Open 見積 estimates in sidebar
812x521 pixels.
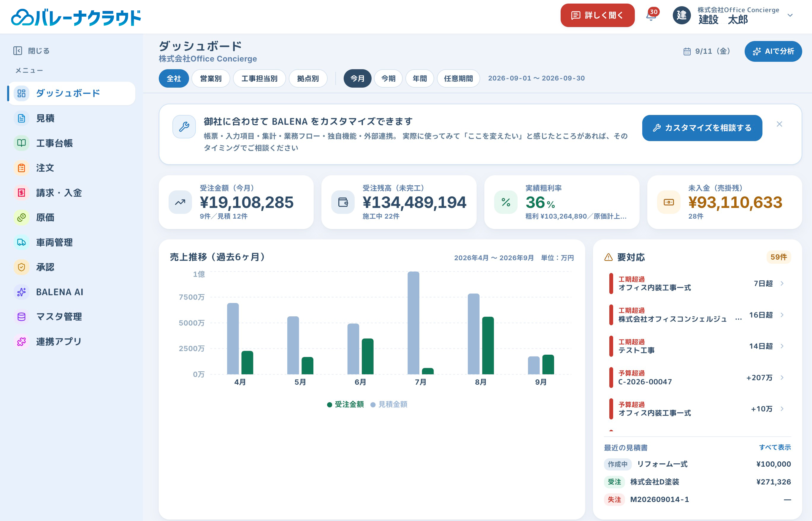point(72,118)
